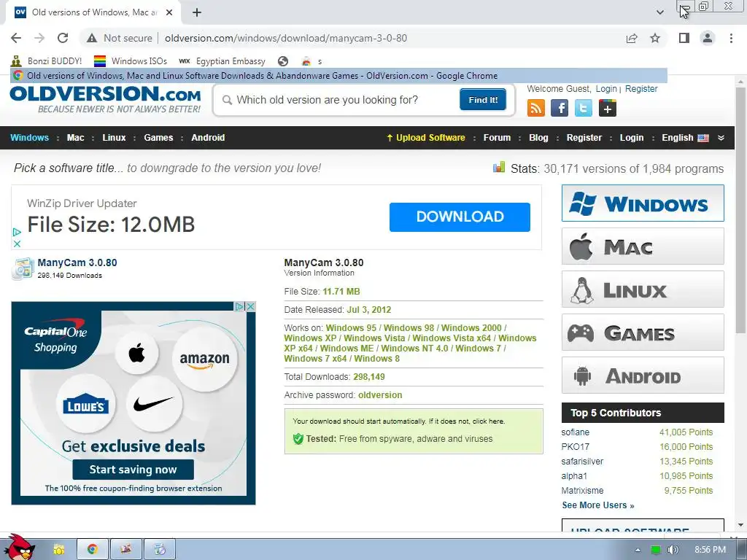The width and height of the screenshot is (747, 560).
Task: Click the blue DOWNLOAD ad button
Action: (460, 217)
